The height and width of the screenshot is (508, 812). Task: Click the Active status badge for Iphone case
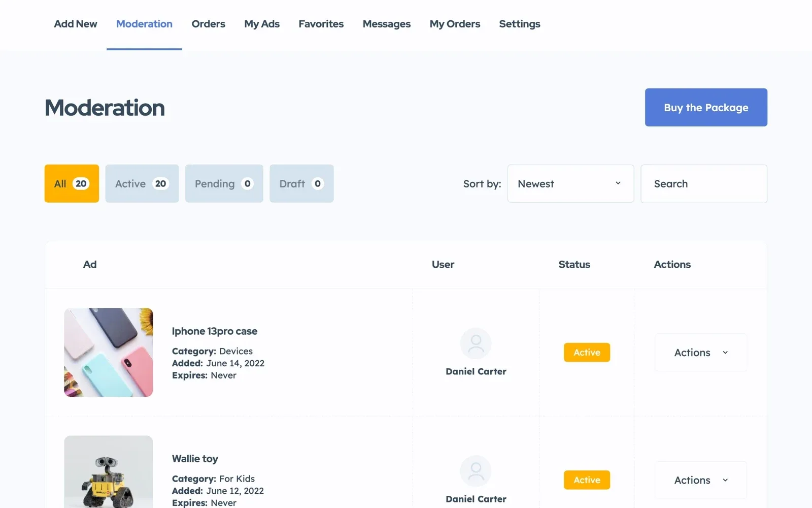tap(587, 352)
